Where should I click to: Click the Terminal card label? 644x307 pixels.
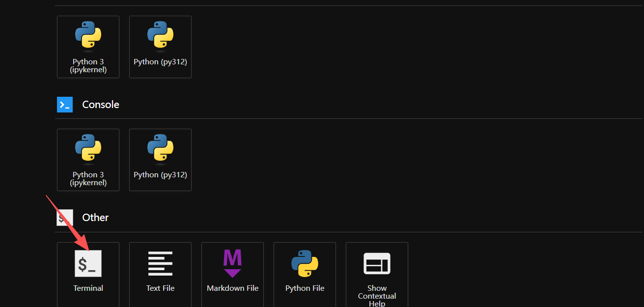point(88,288)
